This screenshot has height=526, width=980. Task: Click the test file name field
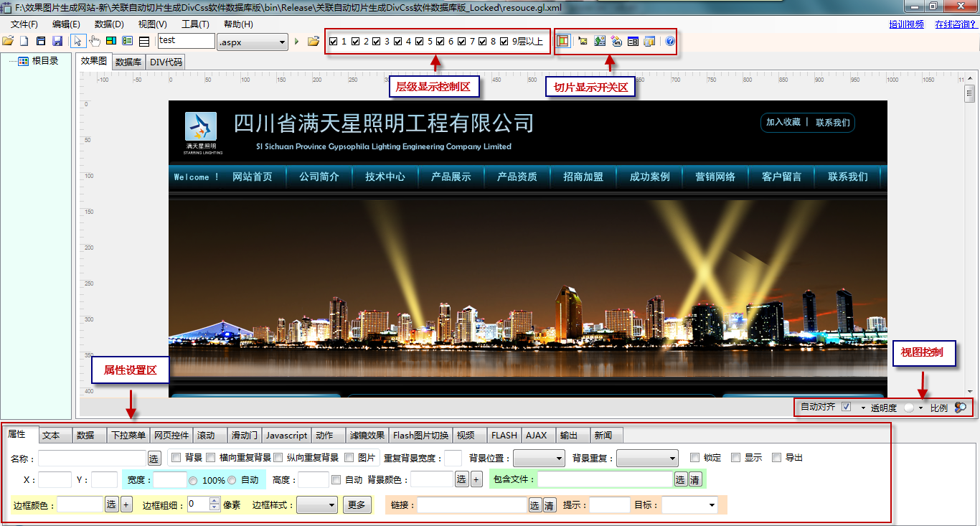tap(187, 42)
